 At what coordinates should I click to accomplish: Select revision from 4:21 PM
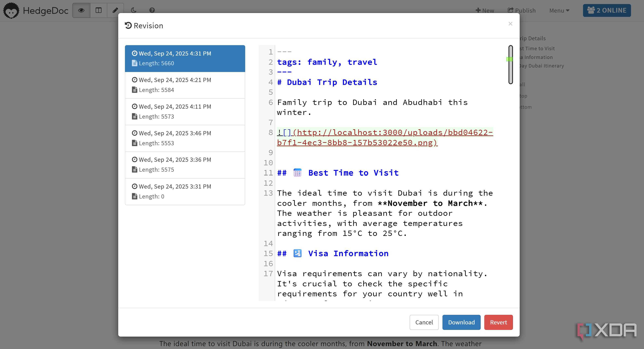pyautogui.click(x=185, y=85)
